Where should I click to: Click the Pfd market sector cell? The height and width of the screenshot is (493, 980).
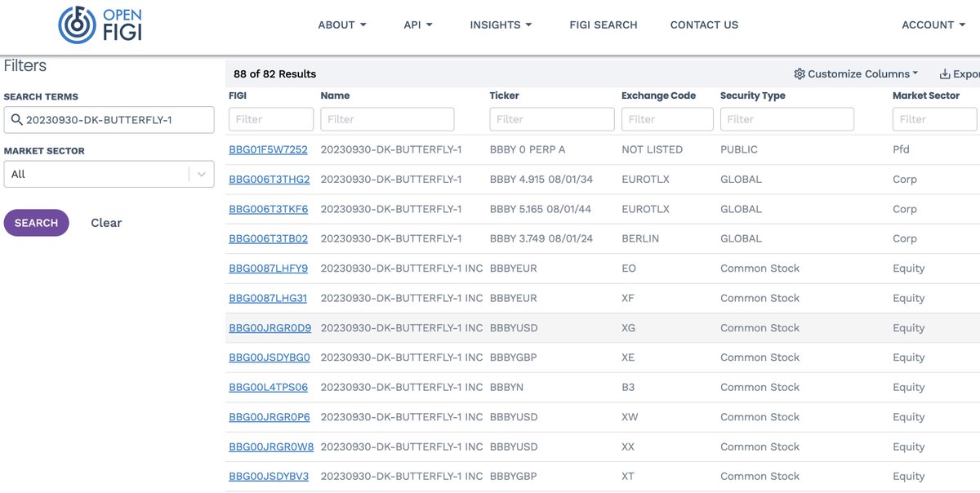901,149
